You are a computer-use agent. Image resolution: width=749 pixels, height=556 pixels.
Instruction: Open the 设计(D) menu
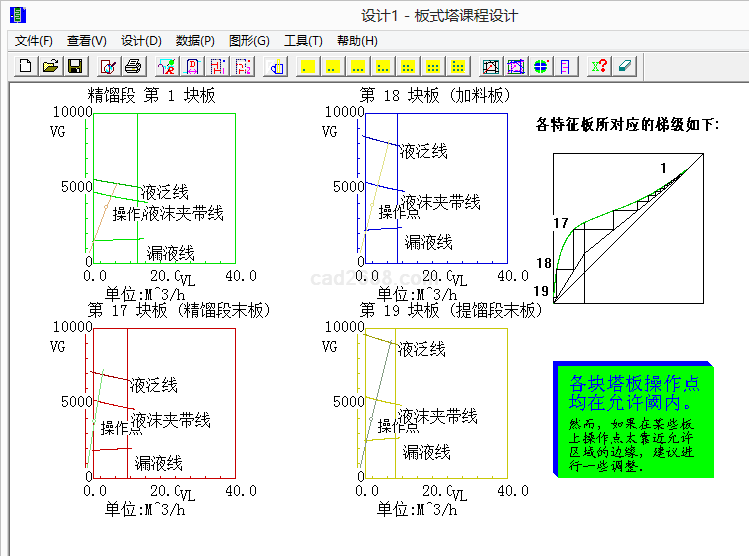pos(141,41)
